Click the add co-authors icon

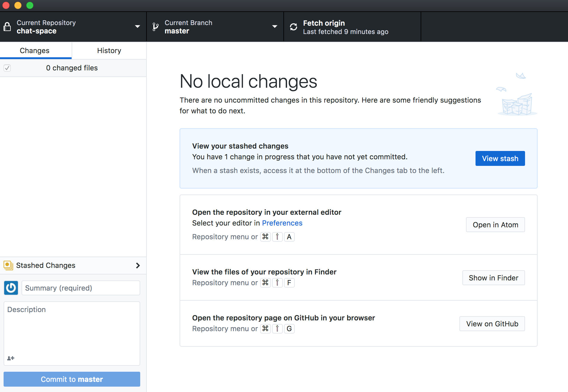[x=11, y=358]
